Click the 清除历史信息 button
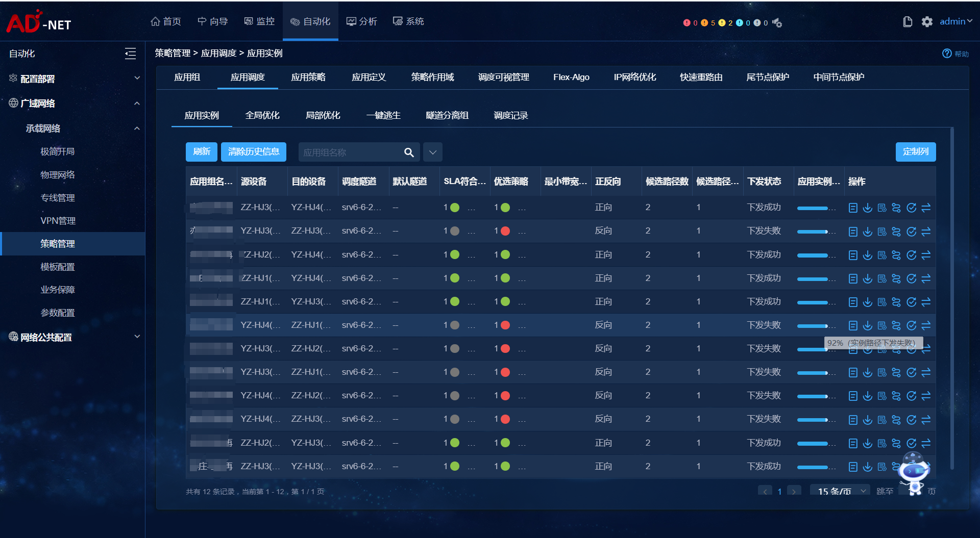 click(x=254, y=152)
